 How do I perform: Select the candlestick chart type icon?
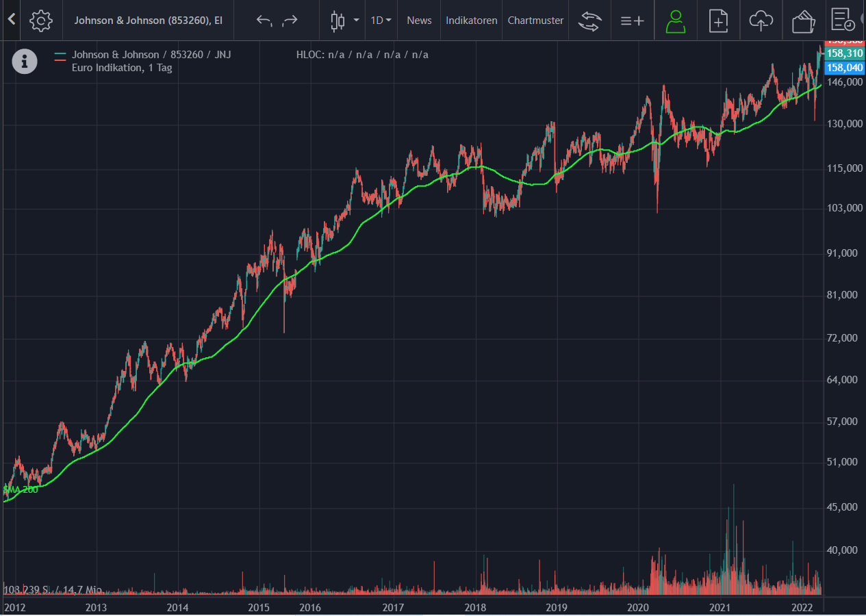[x=338, y=21]
